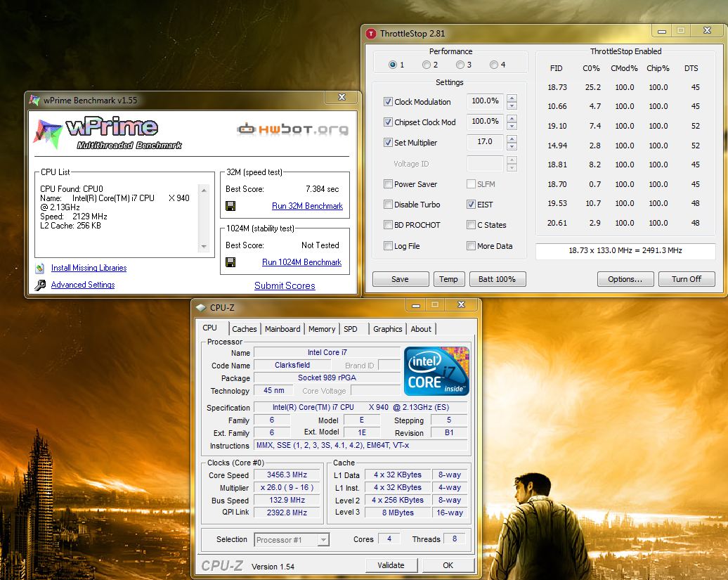Click the HWBot.org logo in wPrime

click(293, 129)
